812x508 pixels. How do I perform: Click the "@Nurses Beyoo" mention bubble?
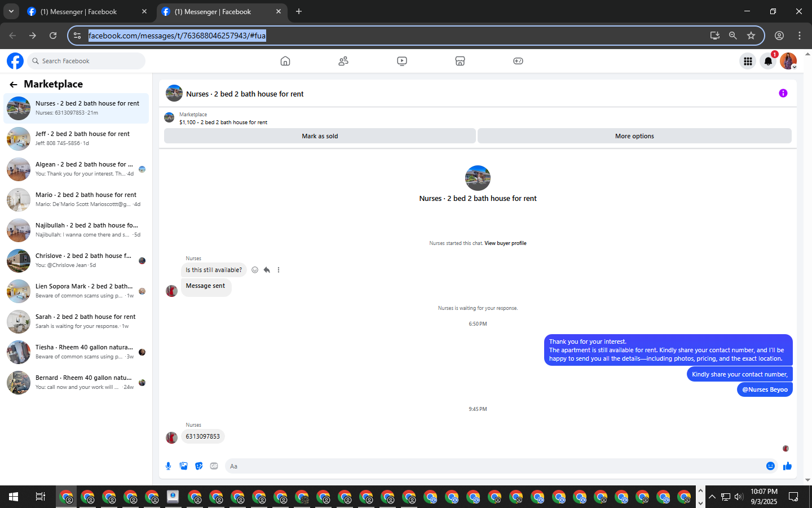(765, 389)
